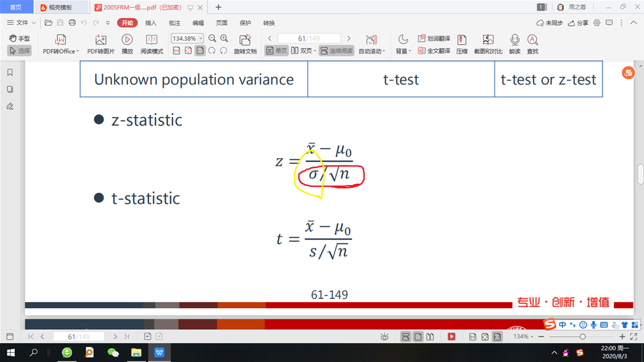The height and width of the screenshot is (362, 644).
Task: Click the 旋转文档 rotate document icon
Action: pos(245,40)
